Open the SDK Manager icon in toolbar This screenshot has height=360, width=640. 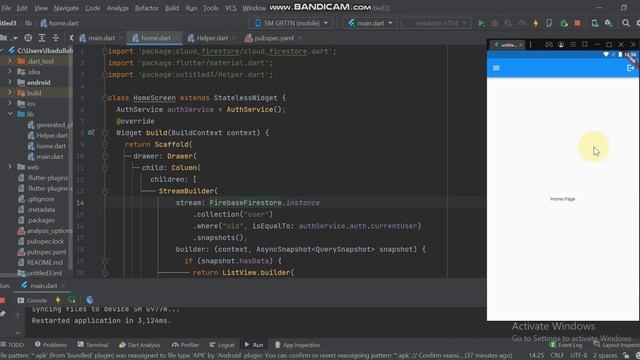(x=608, y=23)
